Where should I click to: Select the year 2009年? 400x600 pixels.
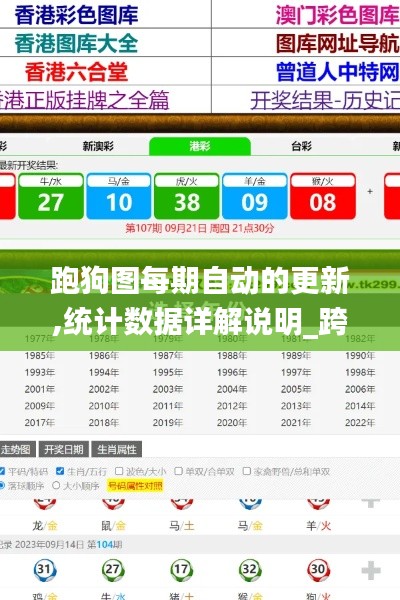click(40, 406)
